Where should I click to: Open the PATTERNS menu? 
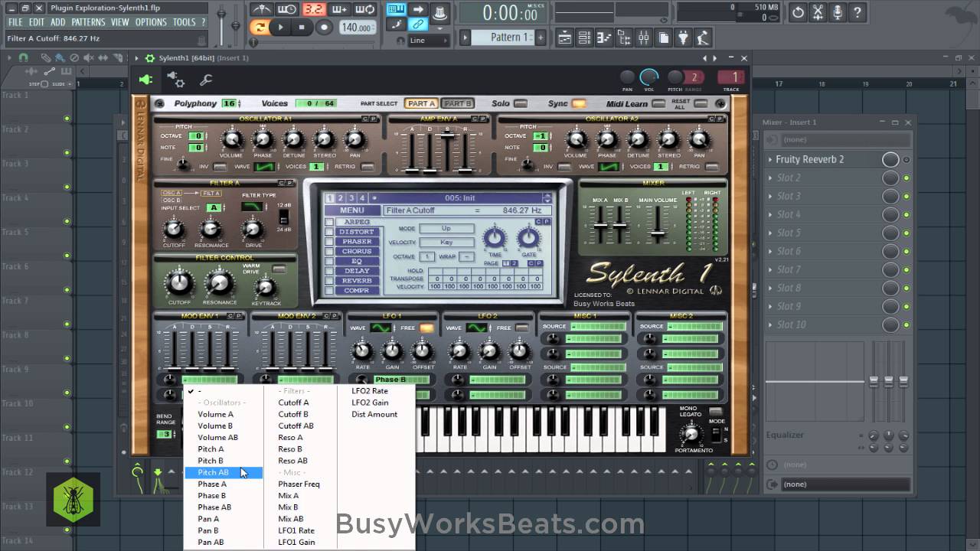(88, 22)
